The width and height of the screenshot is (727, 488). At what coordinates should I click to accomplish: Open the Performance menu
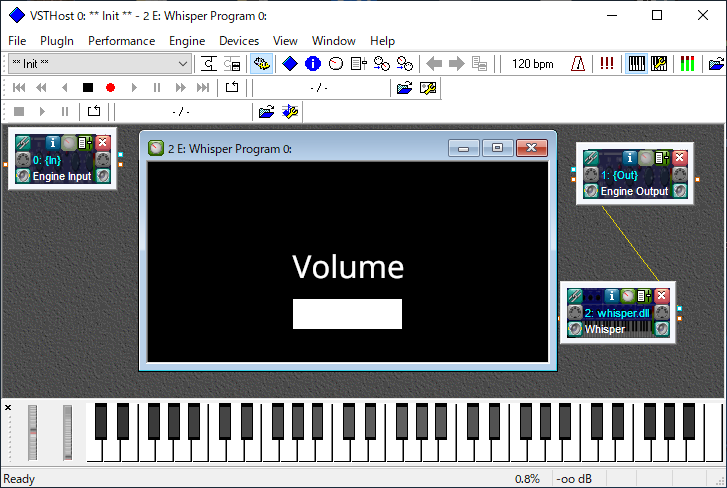coord(121,41)
